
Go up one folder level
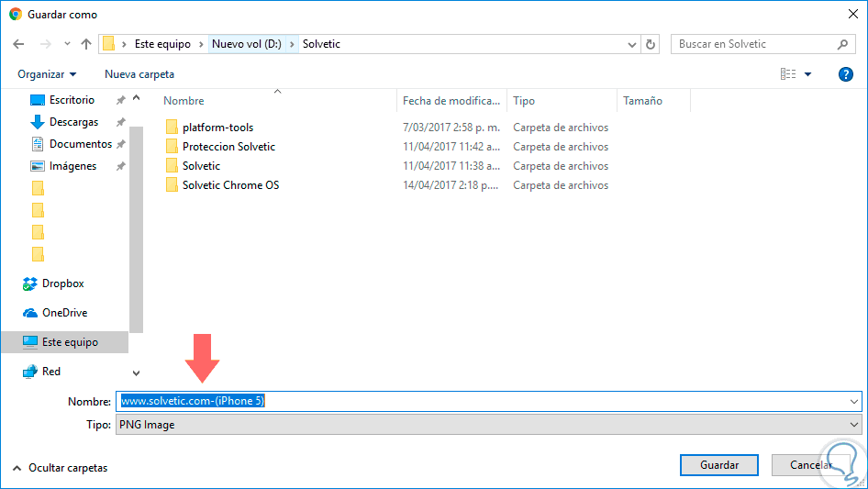86,44
